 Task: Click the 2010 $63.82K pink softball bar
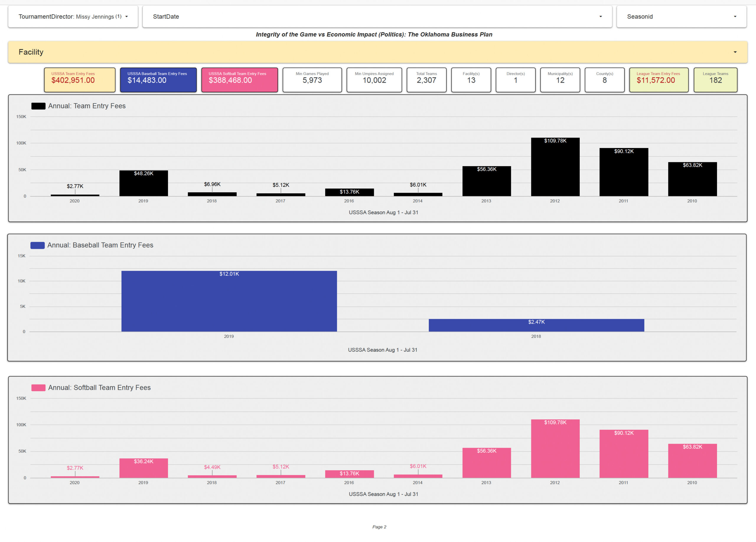[692, 461]
